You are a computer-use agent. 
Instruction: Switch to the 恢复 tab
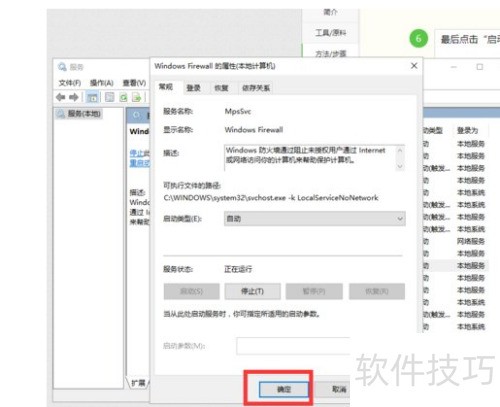221,88
